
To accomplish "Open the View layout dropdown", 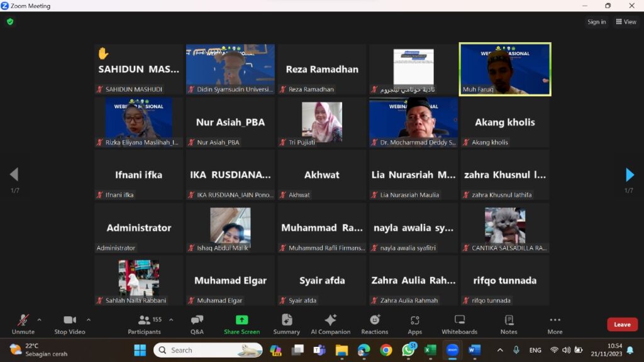I will [x=626, y=22].
